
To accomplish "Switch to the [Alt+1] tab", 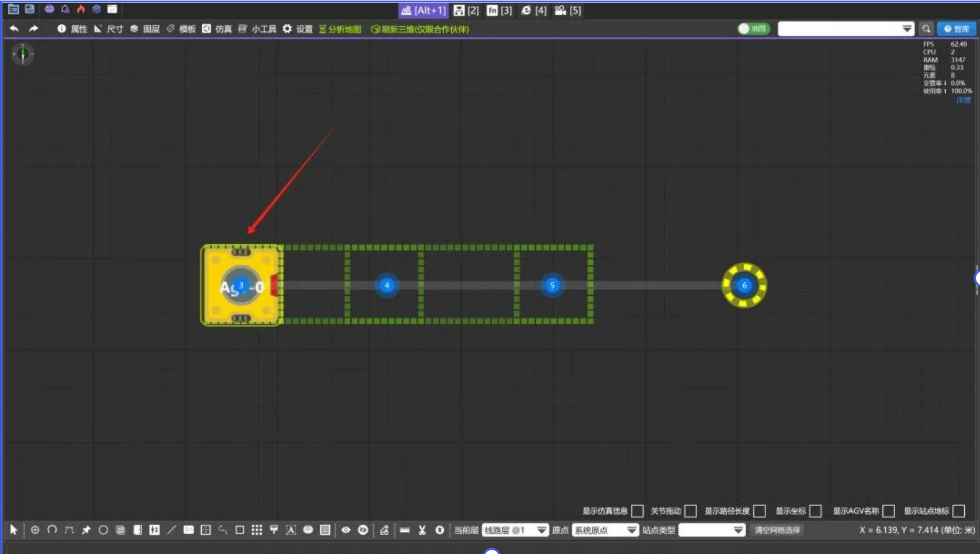I will coord(423,11).
